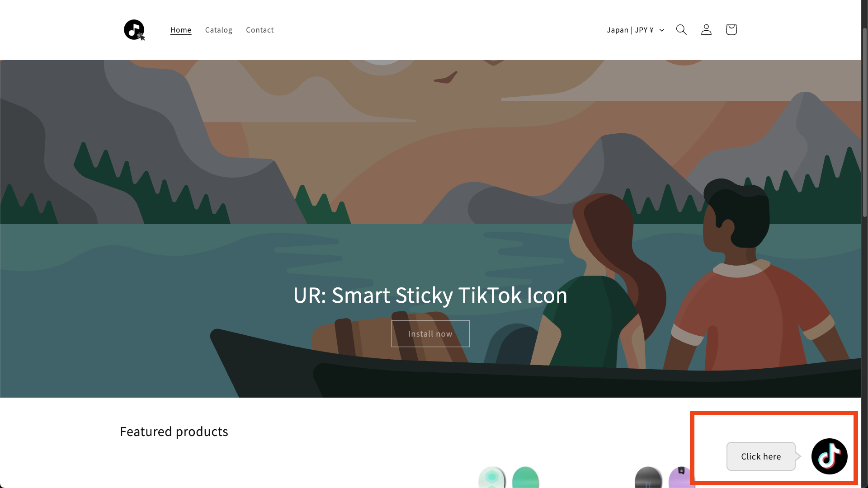Click the music note store logo
The width and height of the screenshot is (868, 488).
click(134, 30)
